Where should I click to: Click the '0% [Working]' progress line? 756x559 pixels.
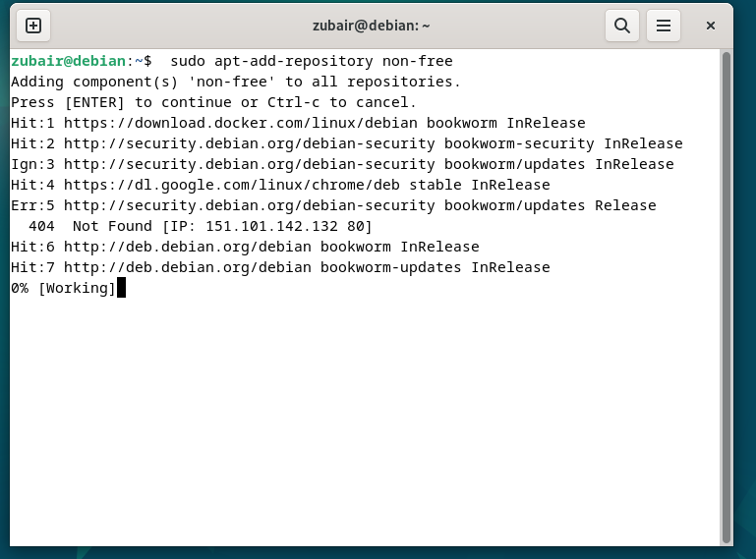pyautogui.click(x=63, y=288)
